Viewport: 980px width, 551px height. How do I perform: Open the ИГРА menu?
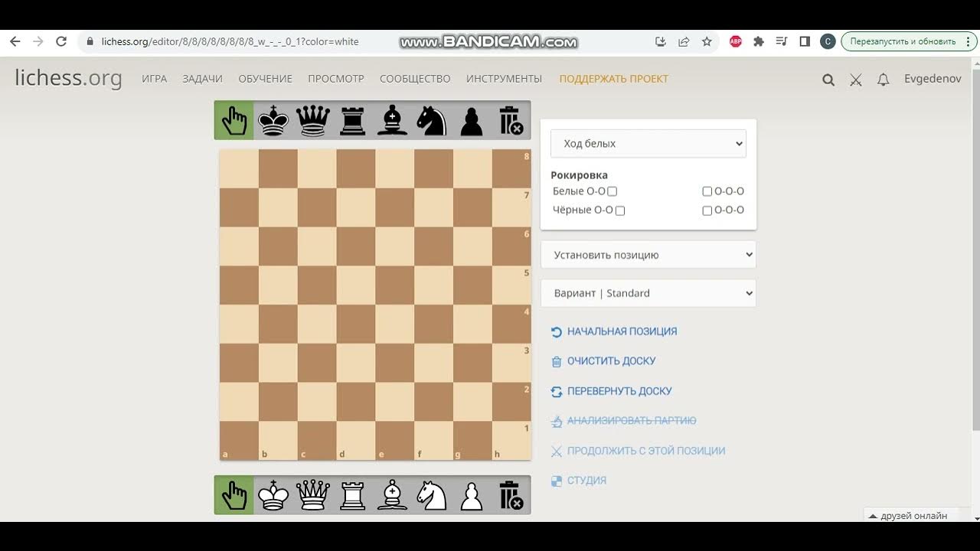click(x=154, y=79)
